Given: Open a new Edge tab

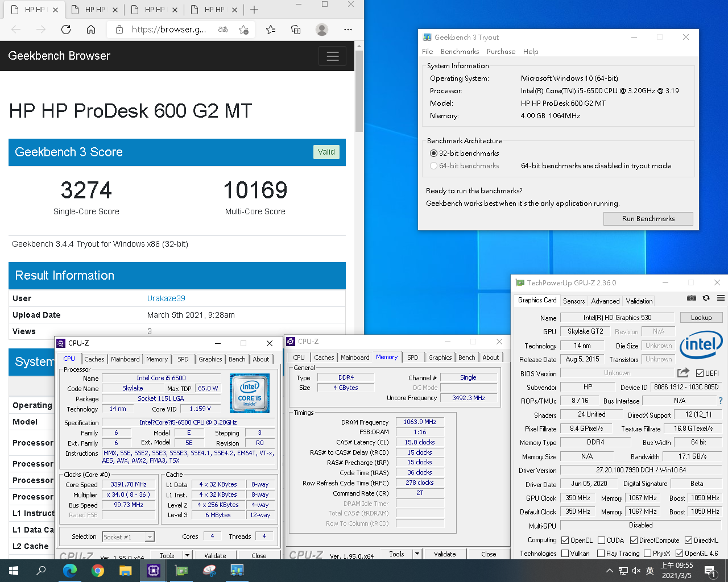Looking at the screenshot, I should coord(254,10).
